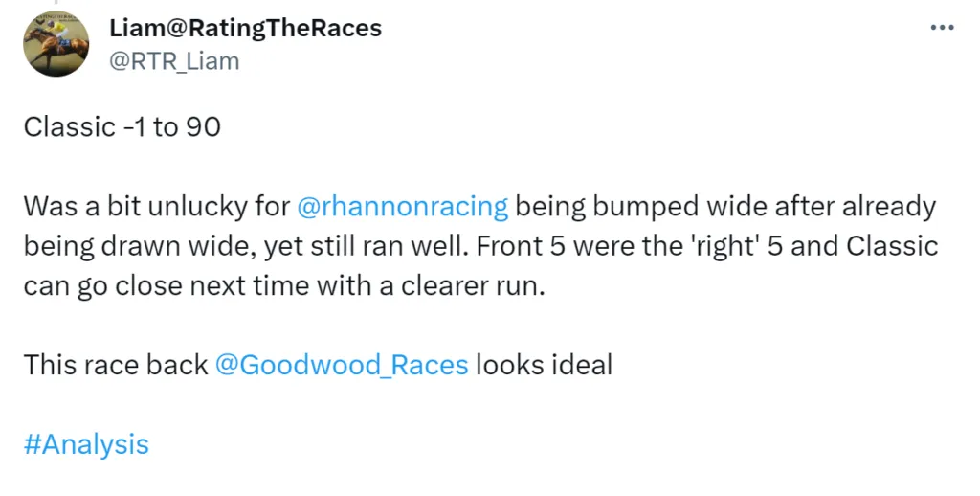
Task: Open the @Goodwood_Races mention link
Action: pos(342,365)
